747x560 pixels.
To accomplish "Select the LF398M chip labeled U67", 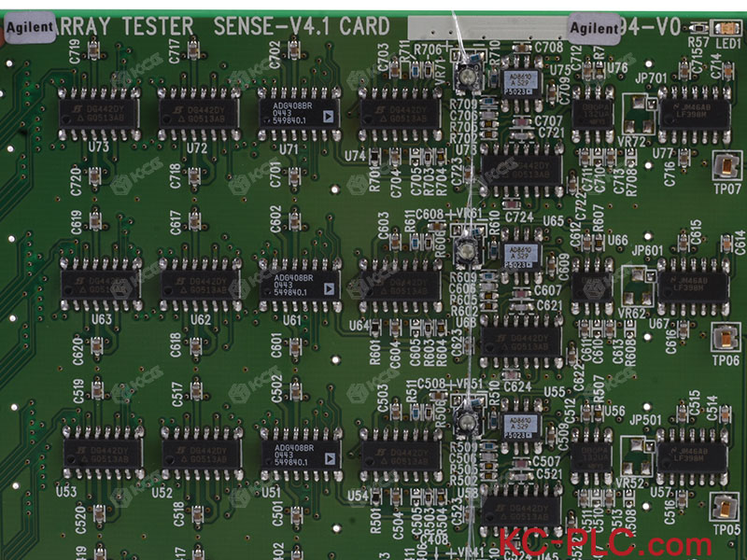I will pos(693,287).
